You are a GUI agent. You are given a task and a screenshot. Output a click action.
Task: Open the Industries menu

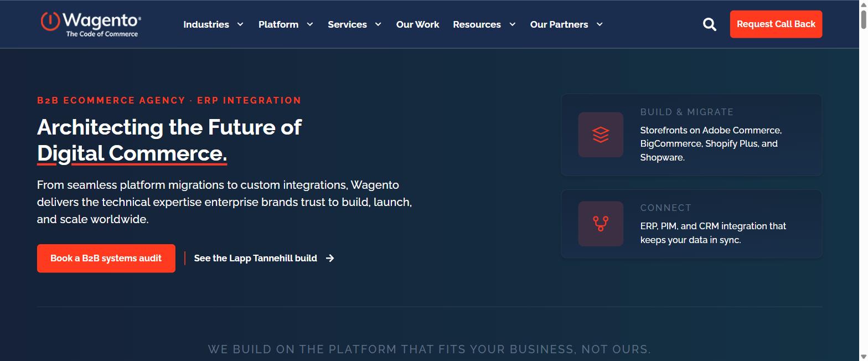(206, 24)
